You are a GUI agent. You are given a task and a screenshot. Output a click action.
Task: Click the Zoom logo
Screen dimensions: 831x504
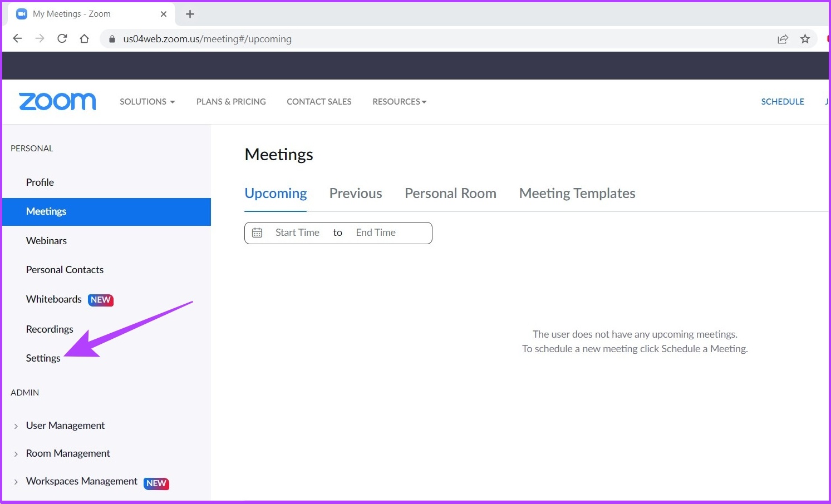click(x=57, y=101)
